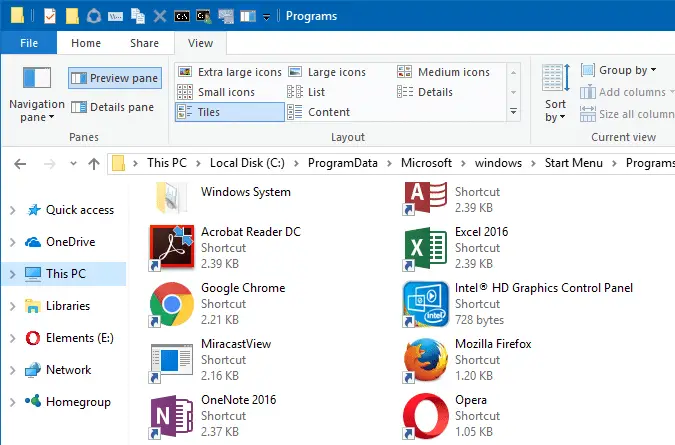Open Customize Quick Access Toolbar dropdown
Viewport: 675px width, 445px height.
click(266, 17)
